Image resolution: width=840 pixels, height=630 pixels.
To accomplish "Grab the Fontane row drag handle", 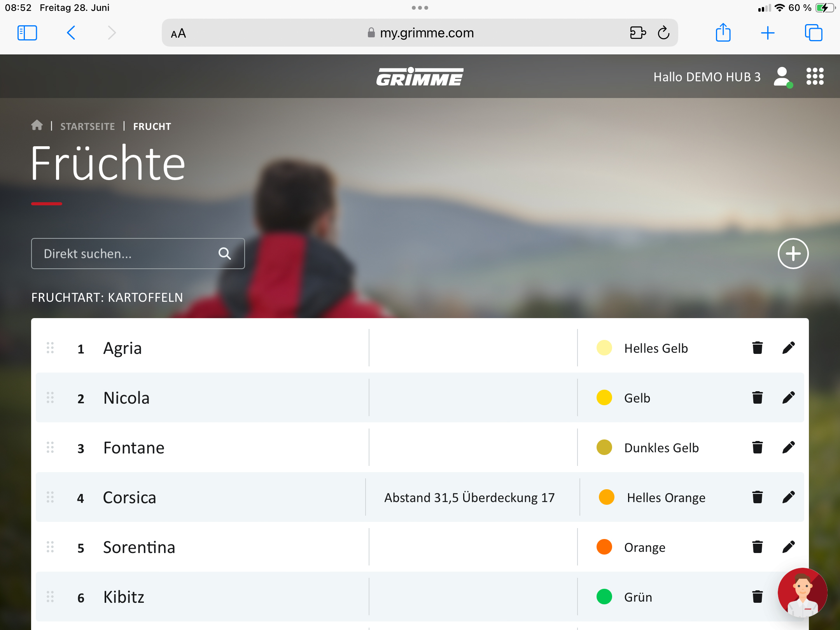I will 50,447.
